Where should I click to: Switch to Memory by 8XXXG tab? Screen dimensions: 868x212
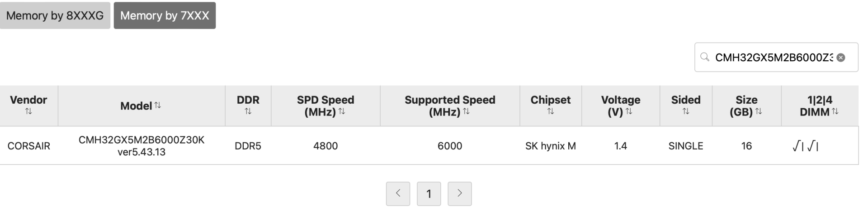pos(55,15)
